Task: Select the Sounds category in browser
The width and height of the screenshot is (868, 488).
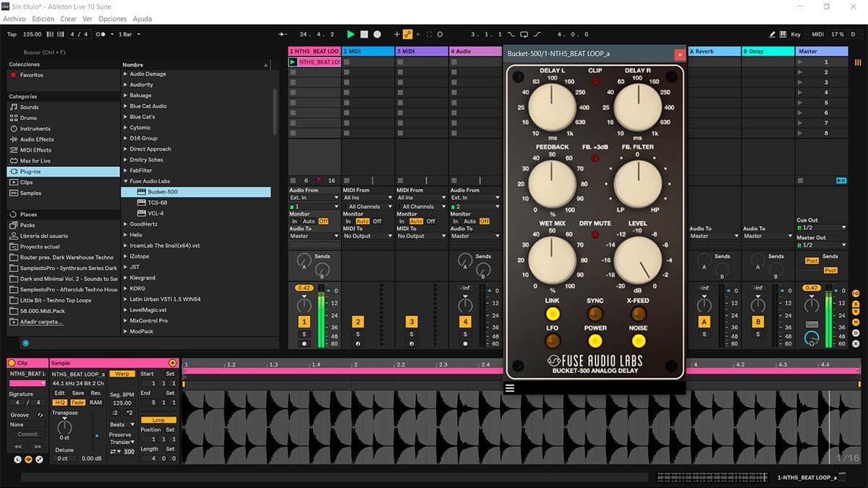Action: 29,107
